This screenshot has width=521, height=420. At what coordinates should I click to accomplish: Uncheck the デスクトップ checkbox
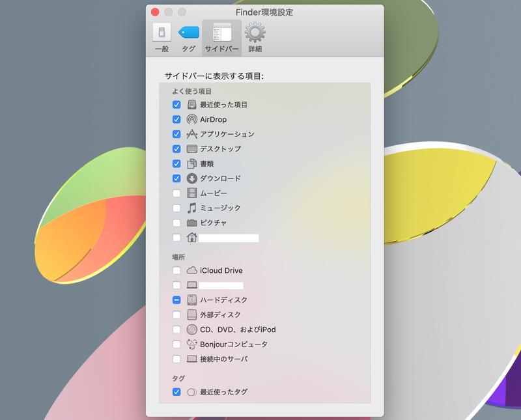click(176, 149)
